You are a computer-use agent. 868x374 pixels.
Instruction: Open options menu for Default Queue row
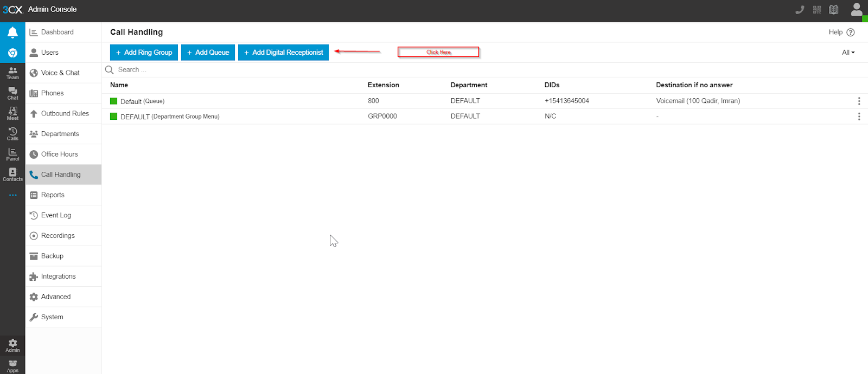click(x=859, y=101)
